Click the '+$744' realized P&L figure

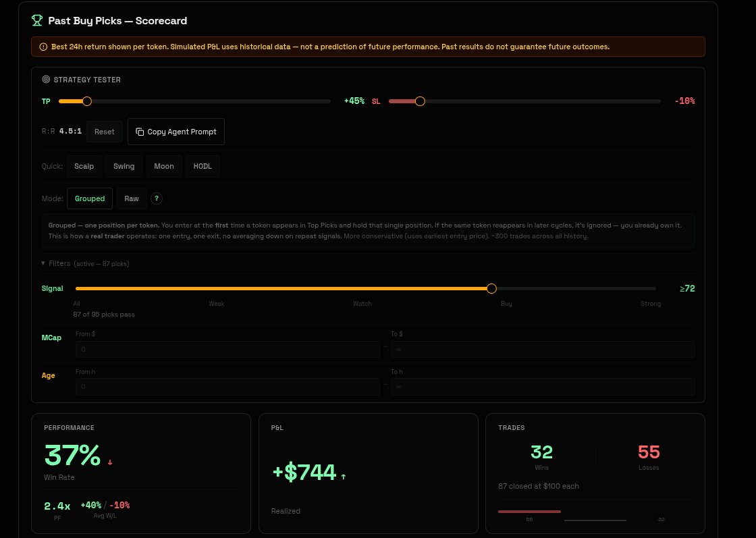click(x=304, y=472)
